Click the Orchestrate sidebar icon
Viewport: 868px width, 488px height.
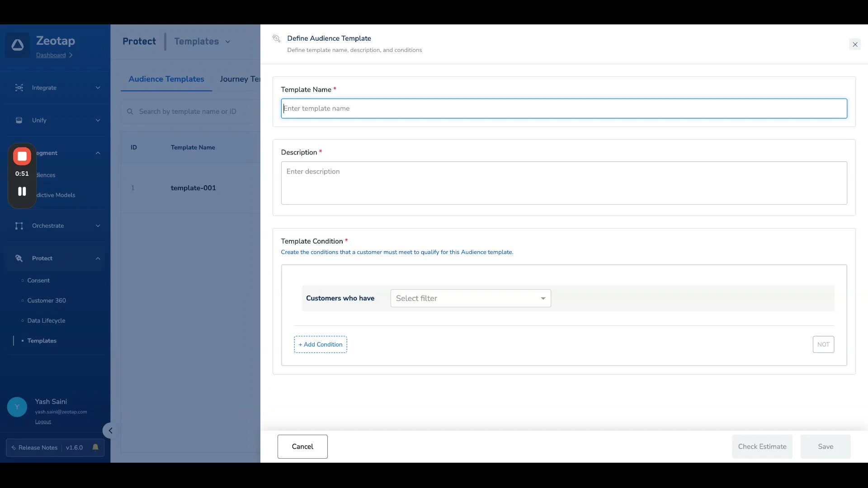point(19,226)
